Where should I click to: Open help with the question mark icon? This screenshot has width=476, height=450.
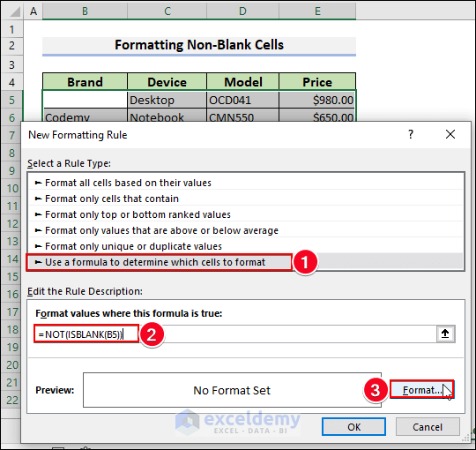411,134
